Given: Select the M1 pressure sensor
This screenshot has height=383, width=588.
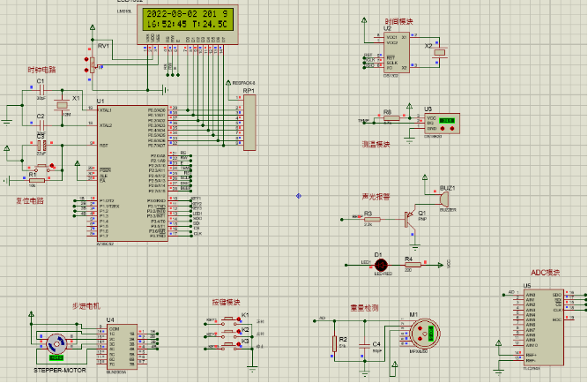Looking at the screenshot, I should 425,333.
